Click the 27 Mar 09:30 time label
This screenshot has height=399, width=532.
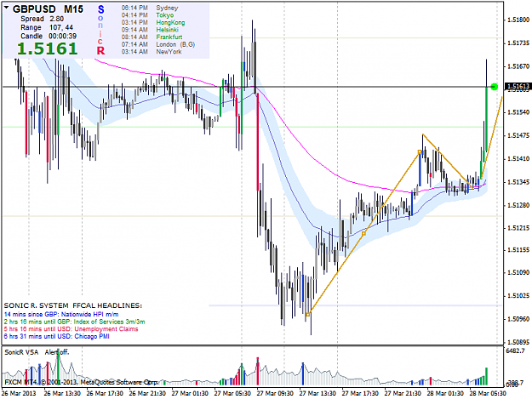point(275,393)
